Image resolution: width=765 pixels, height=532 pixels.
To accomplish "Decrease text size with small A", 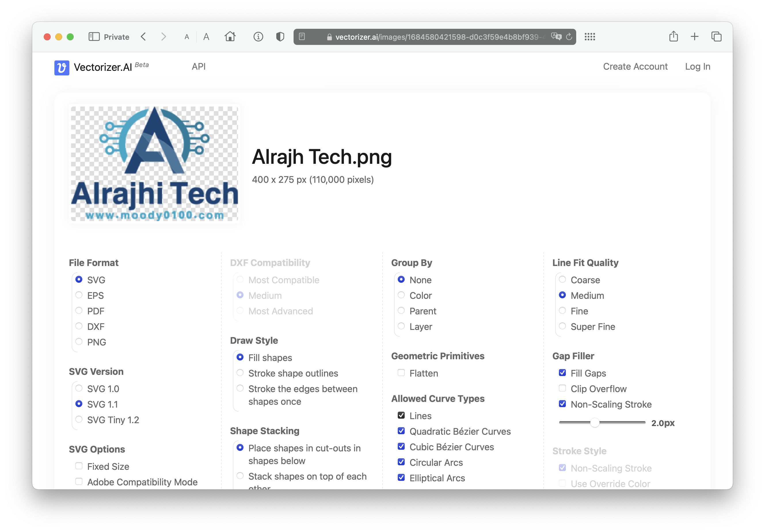I will click(x=187, y=37).
